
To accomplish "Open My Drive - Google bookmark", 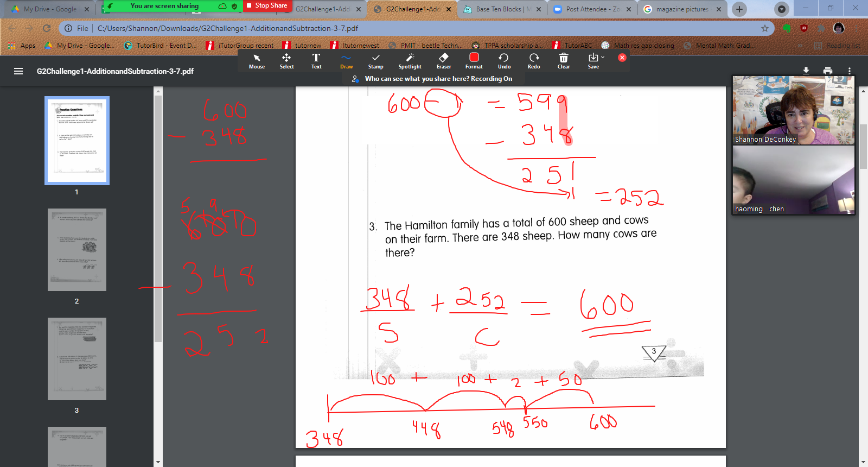I will point(80,46).
